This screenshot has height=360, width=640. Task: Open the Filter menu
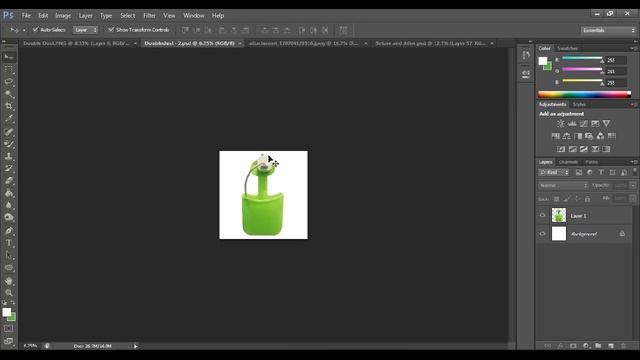pyautogui.click(x=149, y=16)
